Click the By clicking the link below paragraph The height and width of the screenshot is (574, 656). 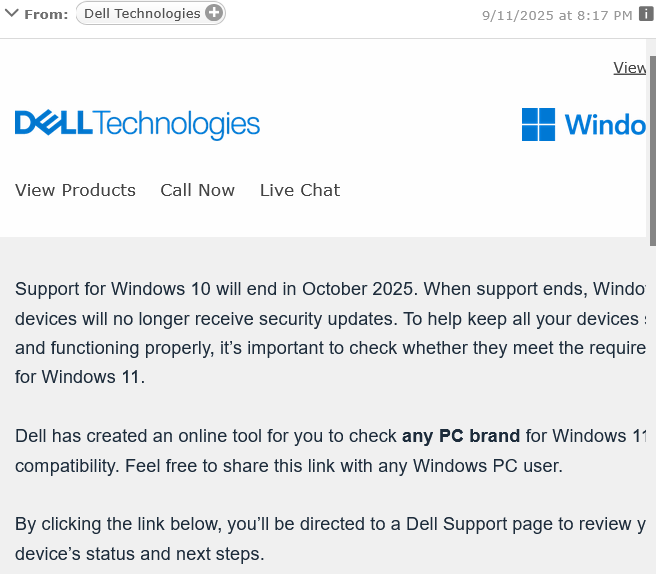(x=331, y=539)
